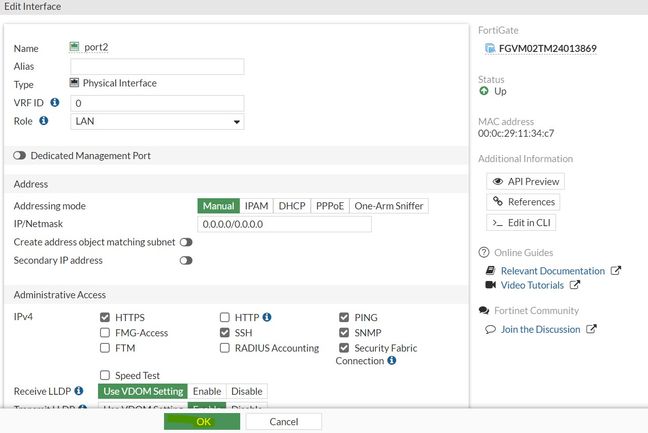The height and width of the screenshot is (433, 648).
Task: Enable Create address object matching subnet
Action: (x=186, y=242)
